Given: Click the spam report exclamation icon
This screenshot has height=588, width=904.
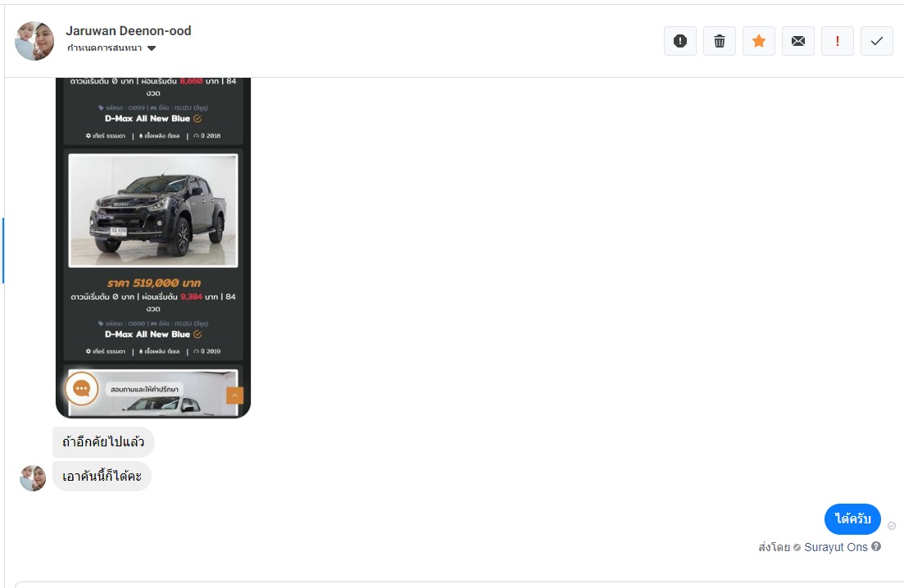Looking at the screenshot, I should click(x=679, y=41).
